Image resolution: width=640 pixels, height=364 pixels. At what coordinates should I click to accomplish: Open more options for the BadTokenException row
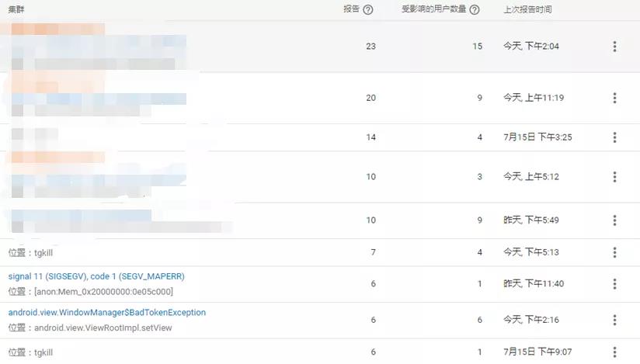pos(614,320)
